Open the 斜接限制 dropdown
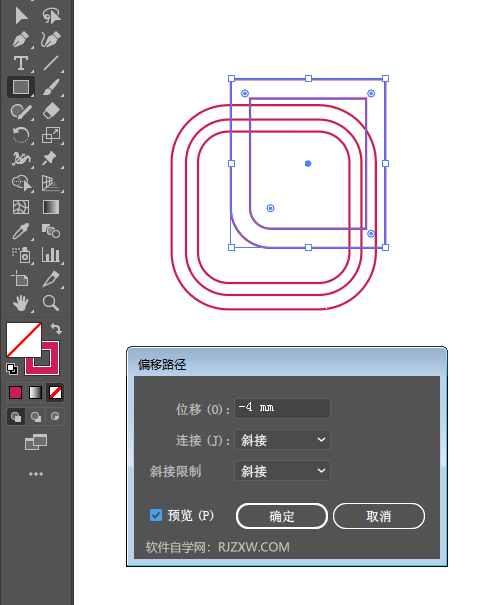 point(282,470)
